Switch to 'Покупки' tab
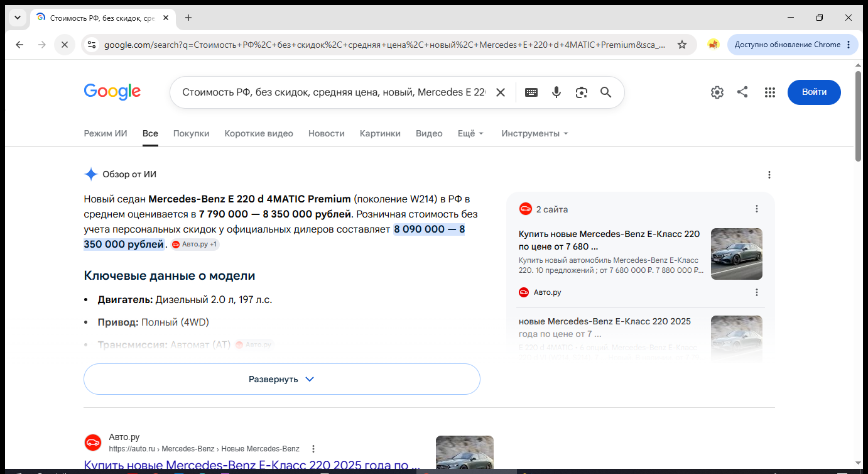Viewport: 868px width, 474px height. click(x=192, y=133)
